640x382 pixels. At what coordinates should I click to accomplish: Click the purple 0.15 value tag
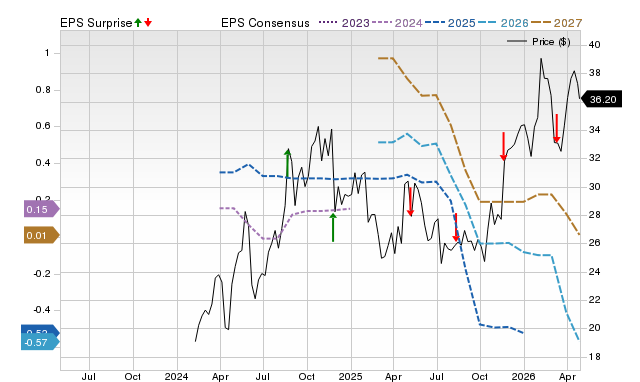(42, 209)
